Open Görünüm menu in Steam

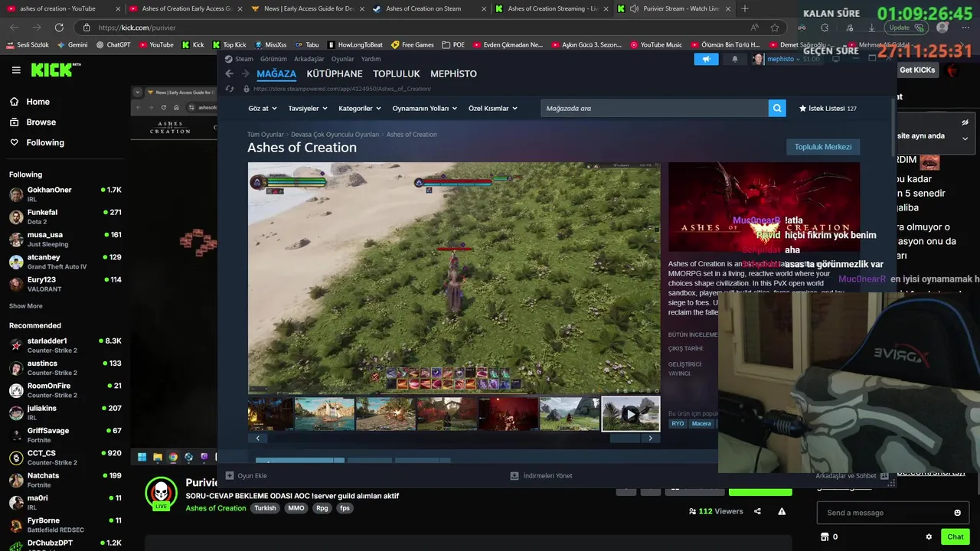[273, 59]
